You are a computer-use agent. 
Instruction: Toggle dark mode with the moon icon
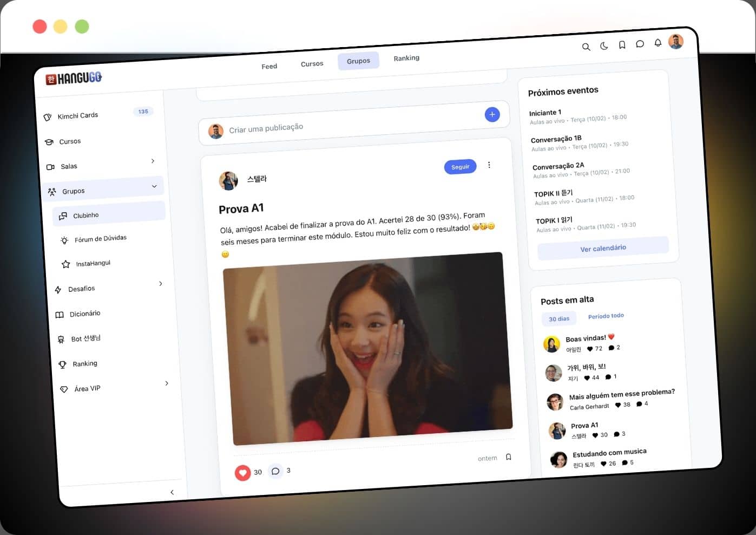tap(604, 46)
